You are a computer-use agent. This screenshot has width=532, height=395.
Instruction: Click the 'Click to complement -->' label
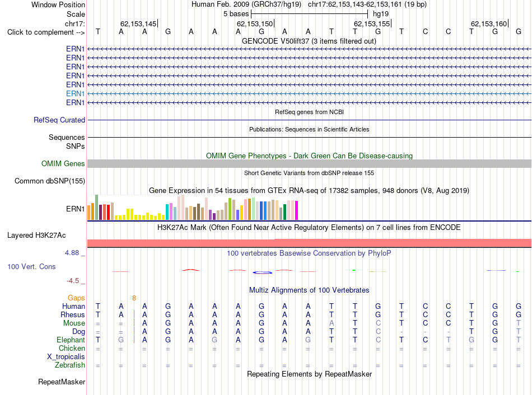[46, 32]
